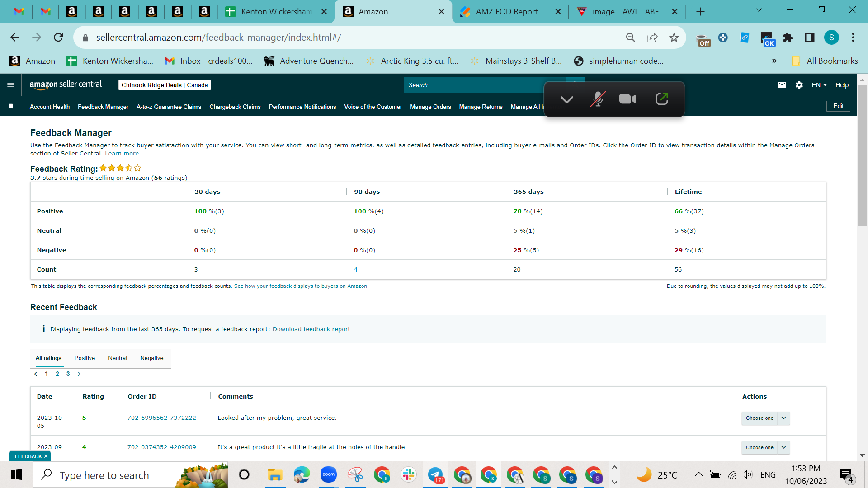Open Performance Notifications
The image size is (868, 488).
pos(302,107)
